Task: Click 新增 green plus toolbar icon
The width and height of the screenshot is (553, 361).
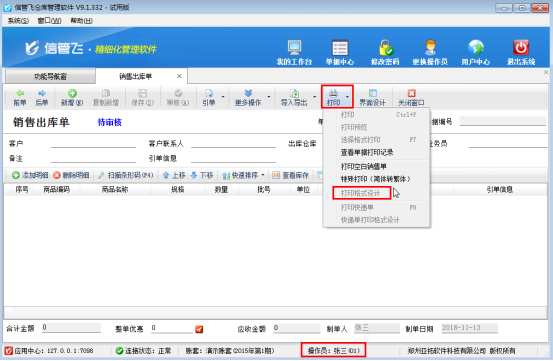Action: click(72, 93)
